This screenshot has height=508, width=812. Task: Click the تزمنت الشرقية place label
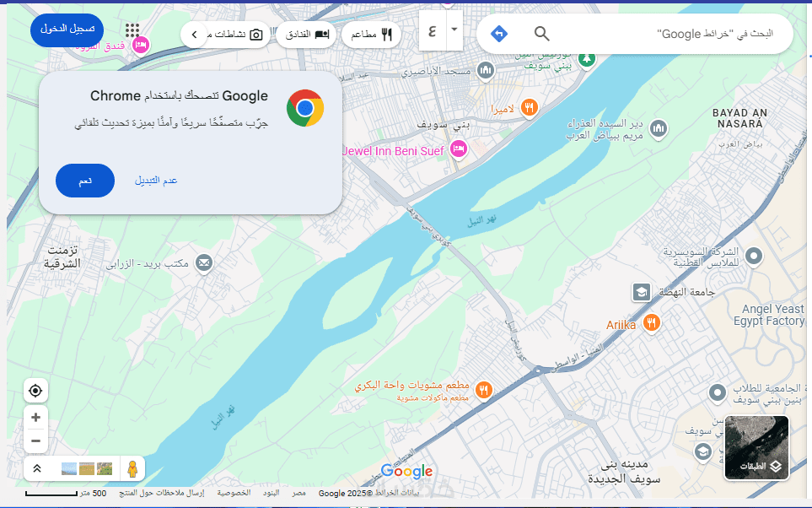pyautogui.click(x=62, y=257)
